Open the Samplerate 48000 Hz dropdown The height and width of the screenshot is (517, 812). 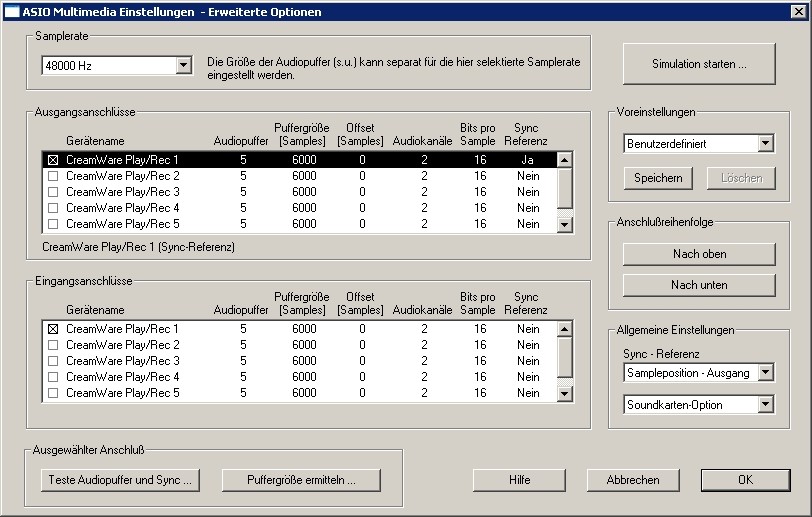(183, 66)
